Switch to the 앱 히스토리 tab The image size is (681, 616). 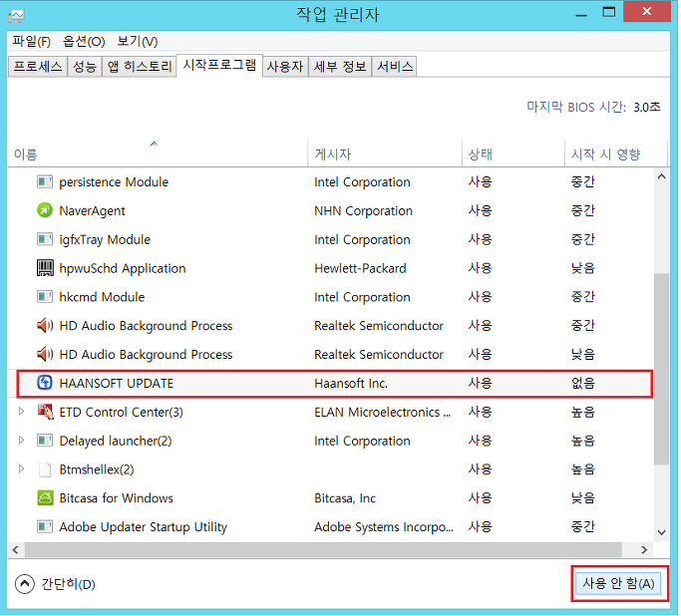click(140, 67)
